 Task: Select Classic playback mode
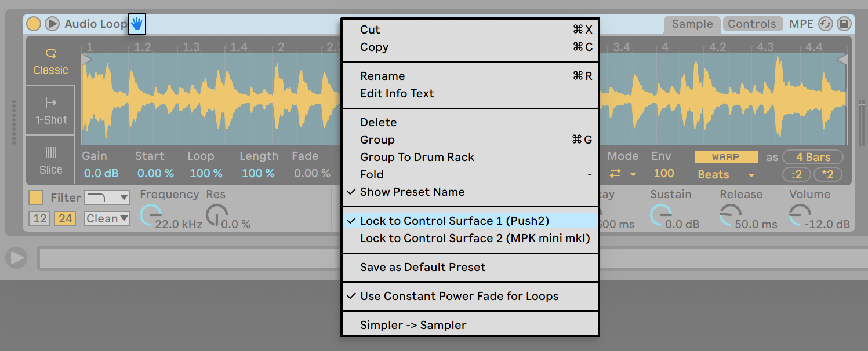[x=50, y=61]
